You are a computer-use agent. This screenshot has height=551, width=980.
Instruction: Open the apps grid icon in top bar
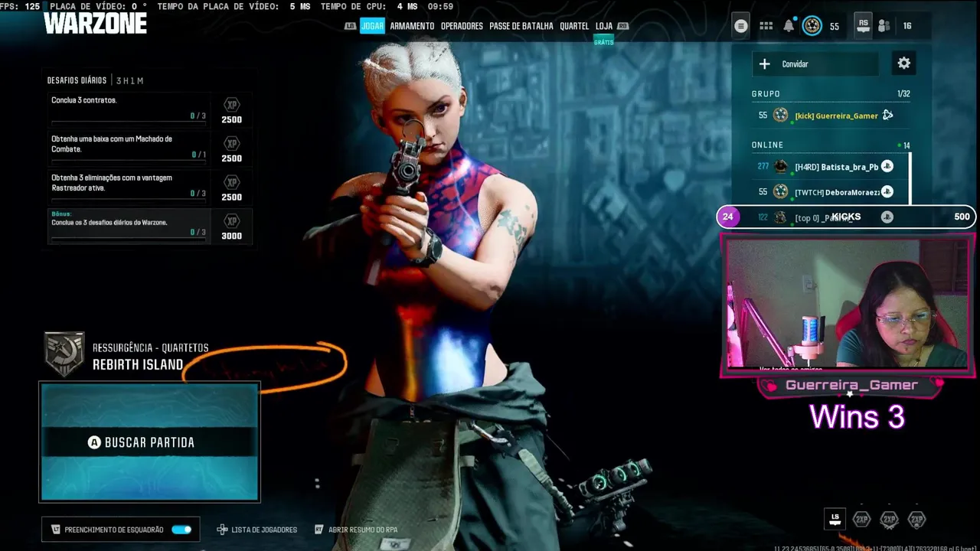(766, 26)
